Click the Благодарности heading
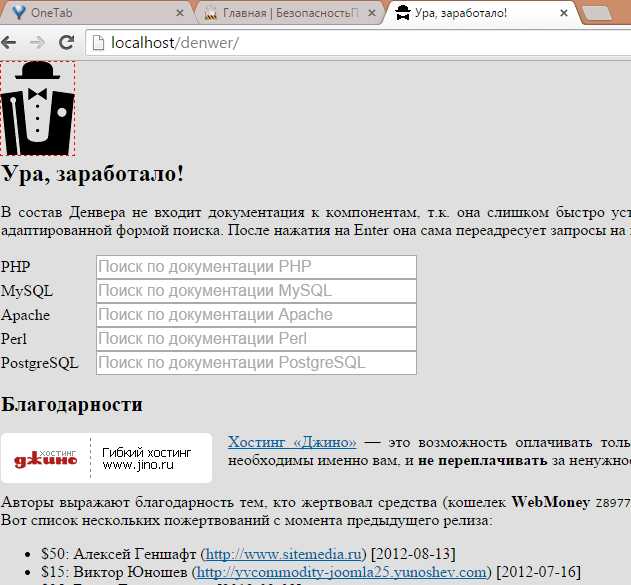 pyautogui.click(x=72, y=404)
